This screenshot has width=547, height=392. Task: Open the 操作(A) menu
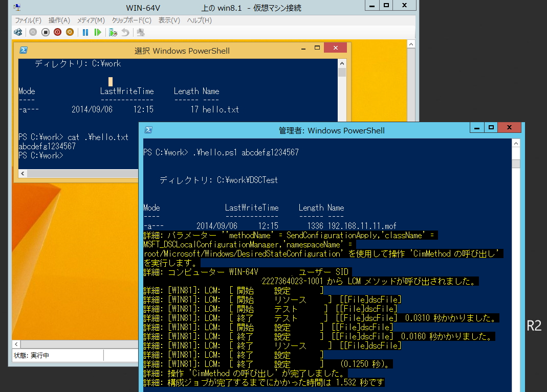59,20
